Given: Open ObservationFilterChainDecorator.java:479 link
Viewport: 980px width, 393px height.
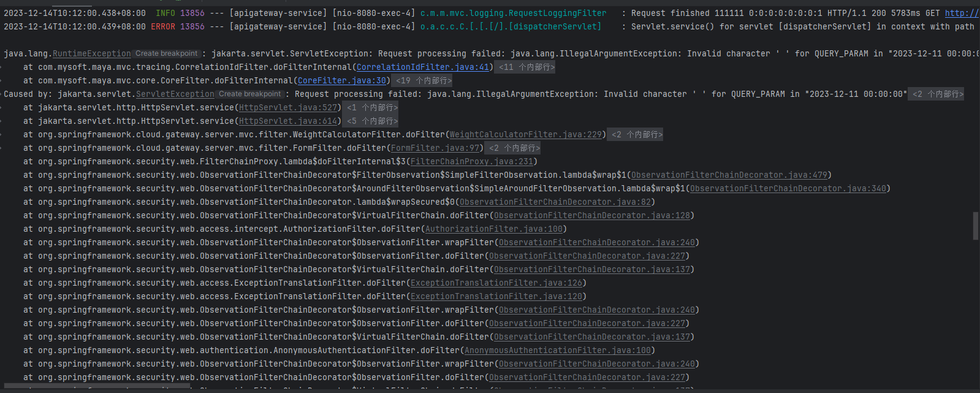Looking at the screenshot, I should coord(729,175).
